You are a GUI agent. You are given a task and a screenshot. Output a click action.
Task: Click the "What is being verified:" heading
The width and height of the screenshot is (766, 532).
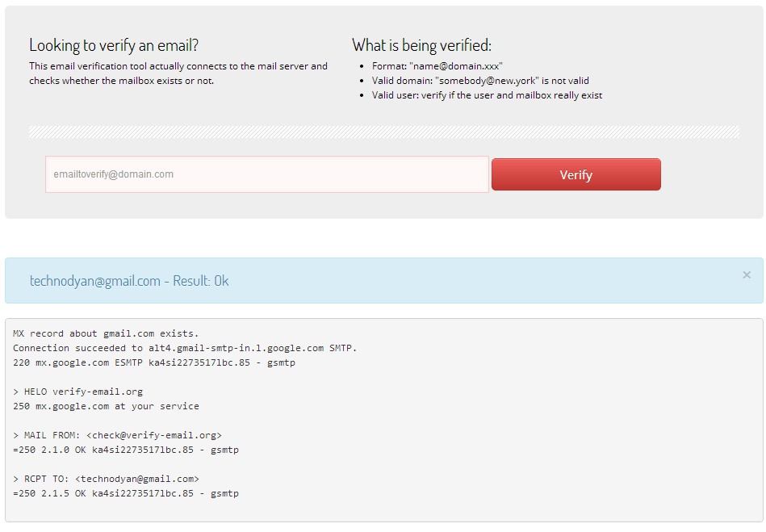(421, 45)
